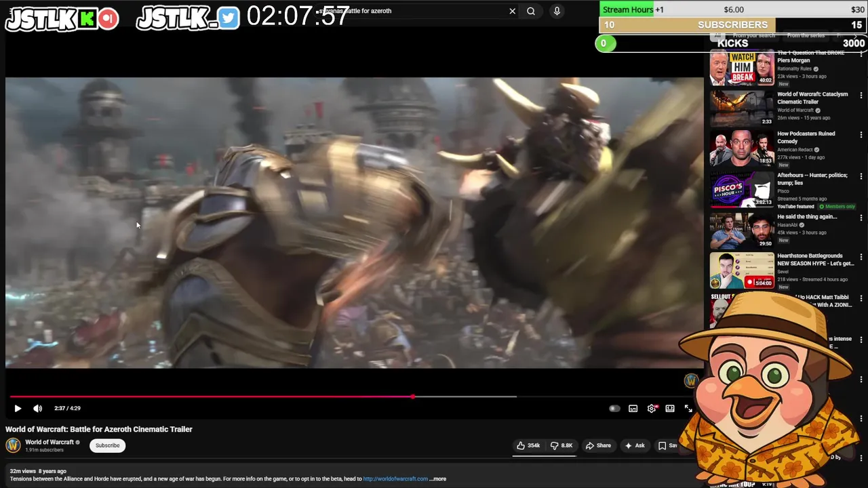The width and height of the screenshot is (868, 488).
Task: Activate voice search microphone icon
Action: click(x=557, y=11)
